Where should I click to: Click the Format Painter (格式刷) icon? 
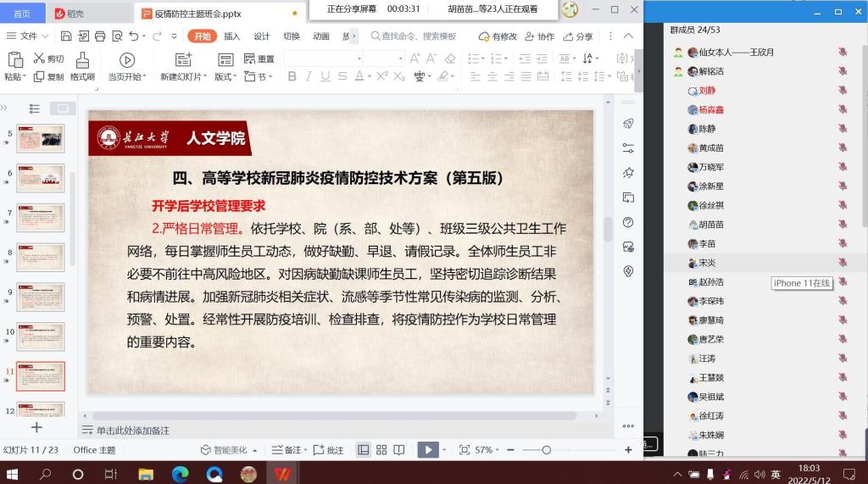pyautogui.click(x=82, y=60)
